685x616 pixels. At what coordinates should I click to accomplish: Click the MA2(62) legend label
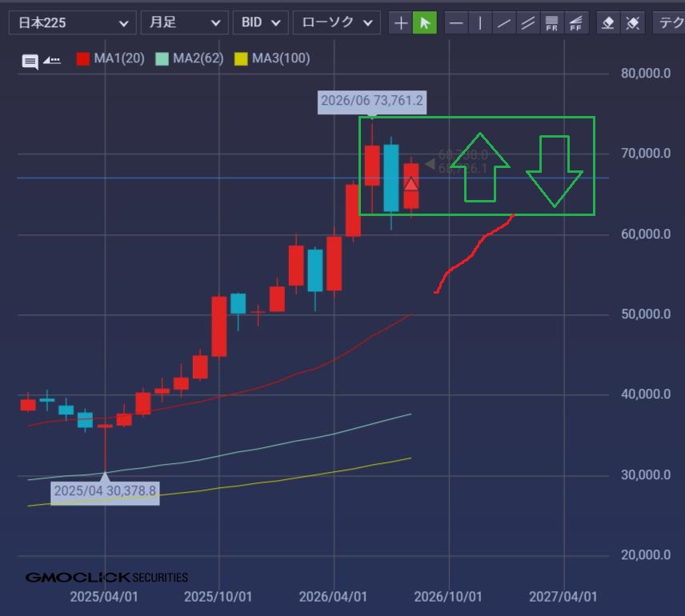tap(198, 58)
